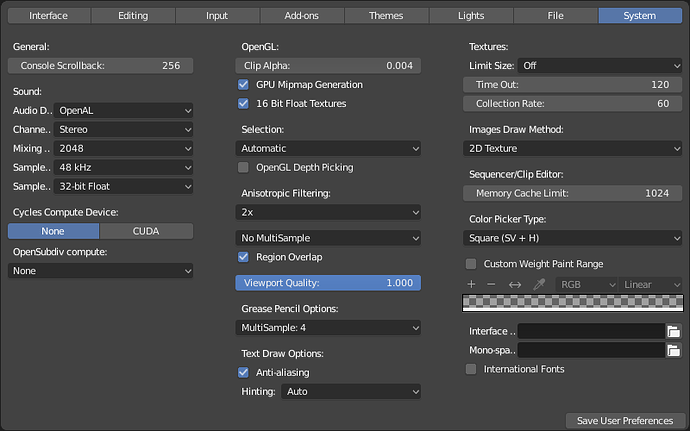690x431 pixels.
Task: Open the Linear interpolation dropdown
Action: coord(650,284)
